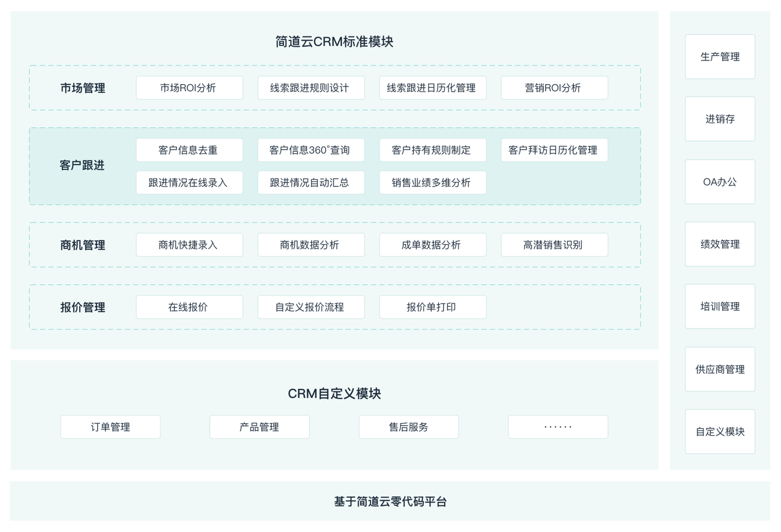Select the 商机数据分析 box
781x532 pixels.
[x=311, y=245]
